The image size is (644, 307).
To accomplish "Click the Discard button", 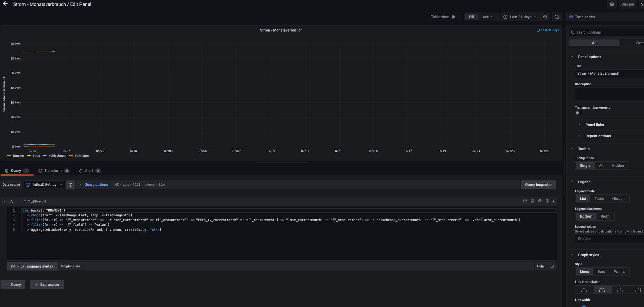I will [x=627, y=4].
